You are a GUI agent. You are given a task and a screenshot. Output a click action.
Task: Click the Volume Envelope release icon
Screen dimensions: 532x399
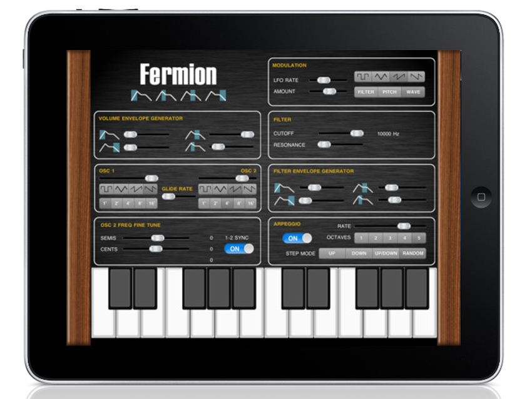click(x=110, y=148)
